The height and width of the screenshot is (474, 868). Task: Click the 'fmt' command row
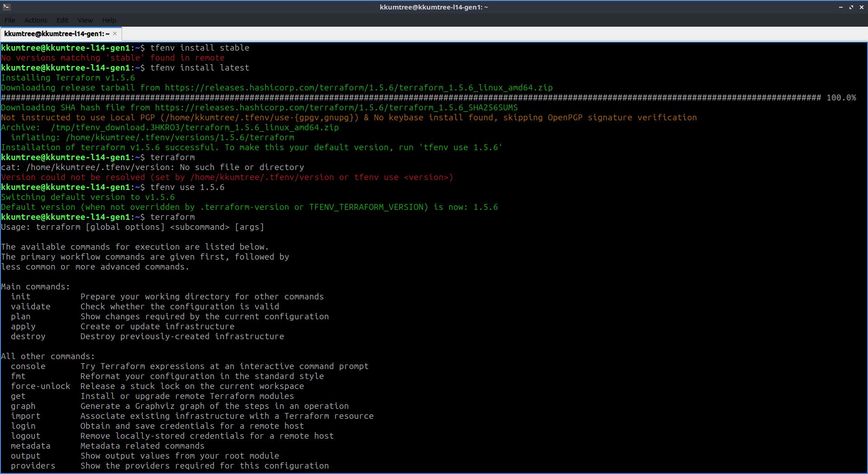coord(167,376)
